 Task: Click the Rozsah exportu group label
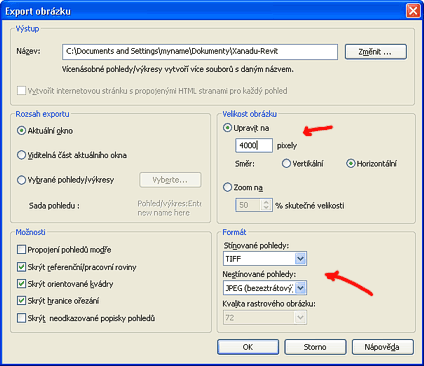[x=42, y=114]
